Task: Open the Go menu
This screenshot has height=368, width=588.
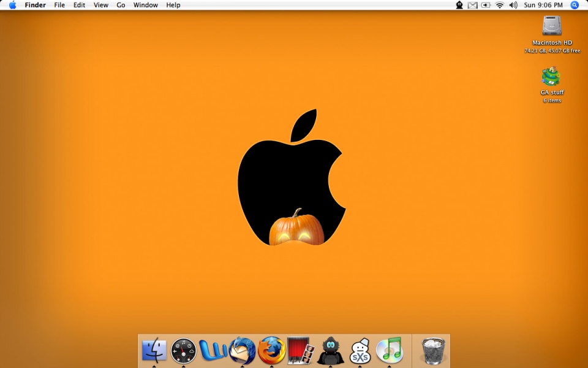Action: click(121, 5)
